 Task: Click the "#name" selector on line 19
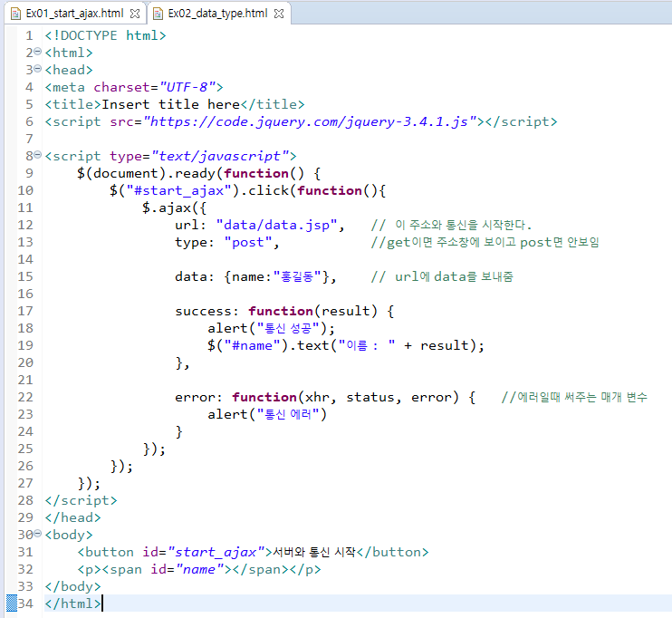click(x=253, y=345)
